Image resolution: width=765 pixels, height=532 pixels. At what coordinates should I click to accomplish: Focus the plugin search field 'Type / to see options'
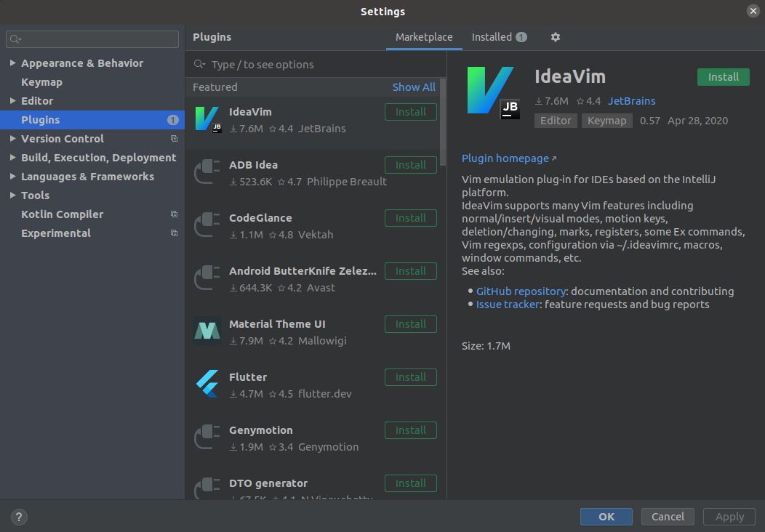point(316,65)
